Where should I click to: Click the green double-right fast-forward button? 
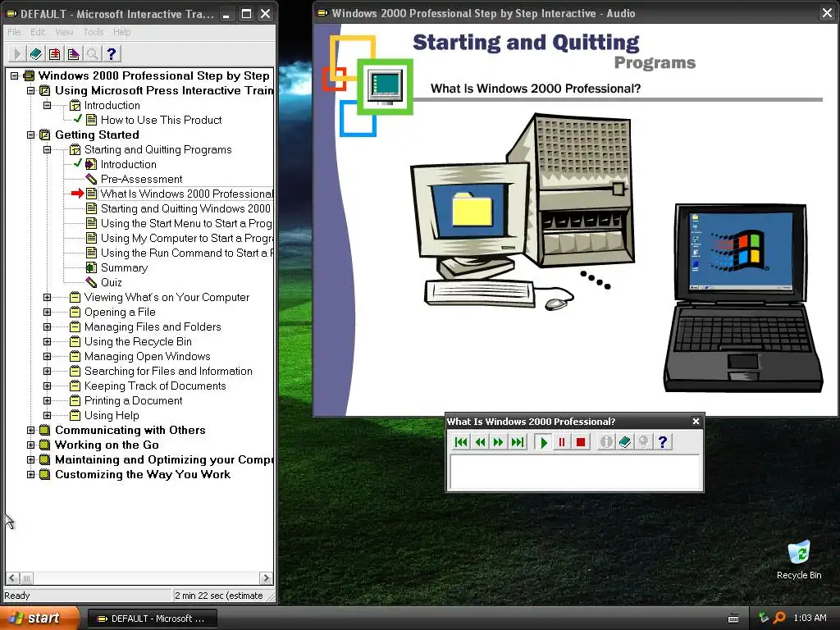pyautogui.click(x=498, y=442)
